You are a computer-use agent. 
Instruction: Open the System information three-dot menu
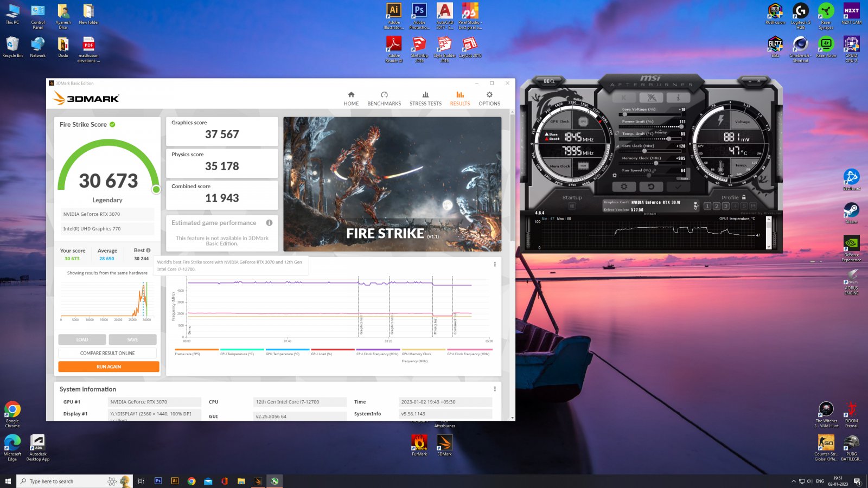[495, 389]
